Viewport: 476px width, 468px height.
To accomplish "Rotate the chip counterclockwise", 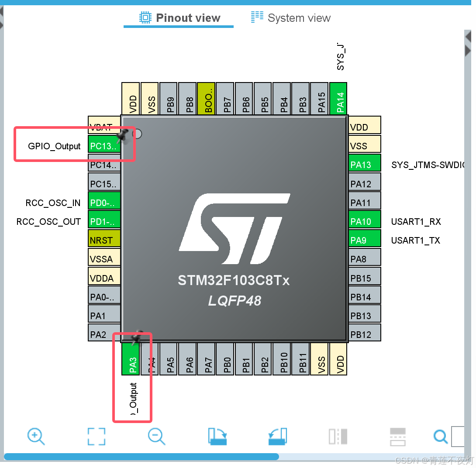I will [x=278, y=437].
